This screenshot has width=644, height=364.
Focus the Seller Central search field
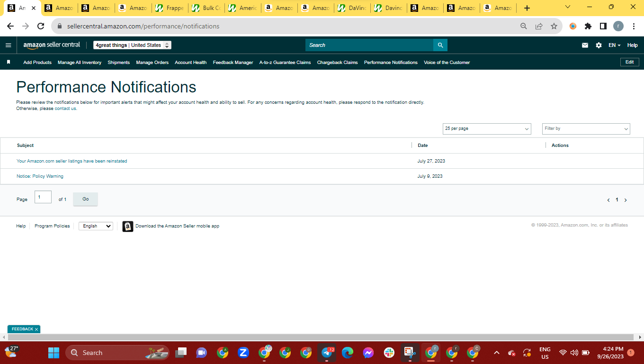pyautogui.click(x=369, y=45)
